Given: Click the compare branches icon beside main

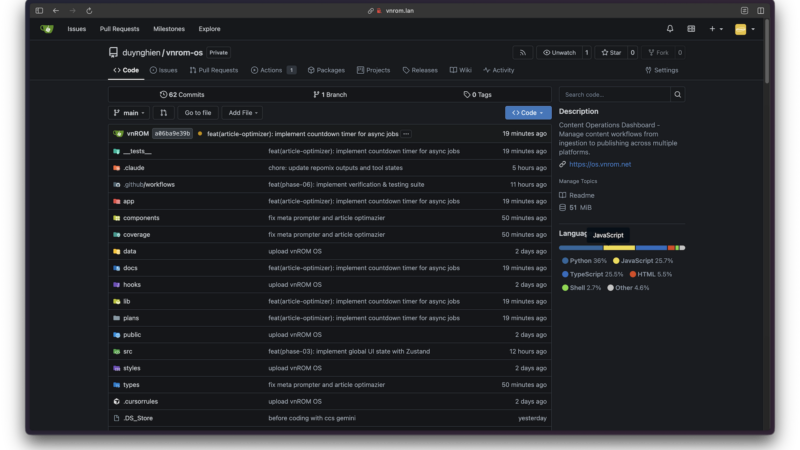Looking at the screenshot, I should (x=163, y=113).
